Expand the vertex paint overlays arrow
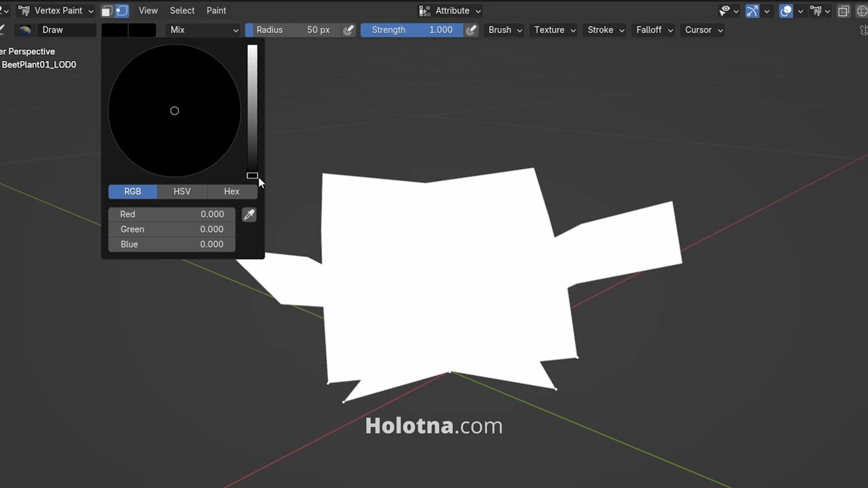The height and width of the screenshot is (488, 868). 827,11
